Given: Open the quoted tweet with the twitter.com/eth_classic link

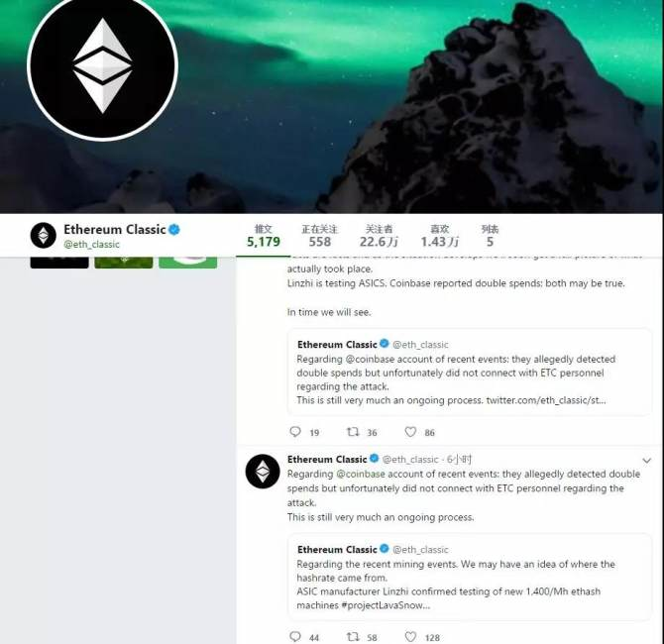Looking at the screenshot, I should pos(469,373).
